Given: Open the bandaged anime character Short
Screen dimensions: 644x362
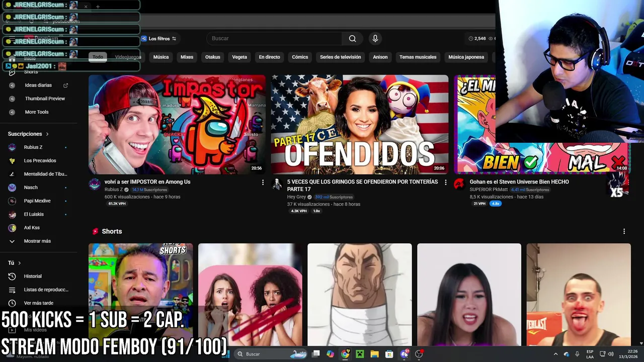Looking at the screenshot, I should tap(360, 295).
